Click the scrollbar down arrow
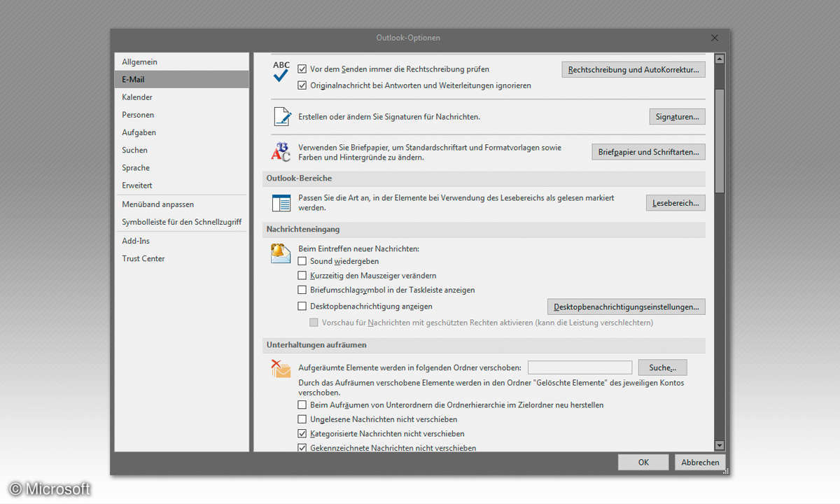Viewport: 840px width, 504px height. click(x=719, y=446)
